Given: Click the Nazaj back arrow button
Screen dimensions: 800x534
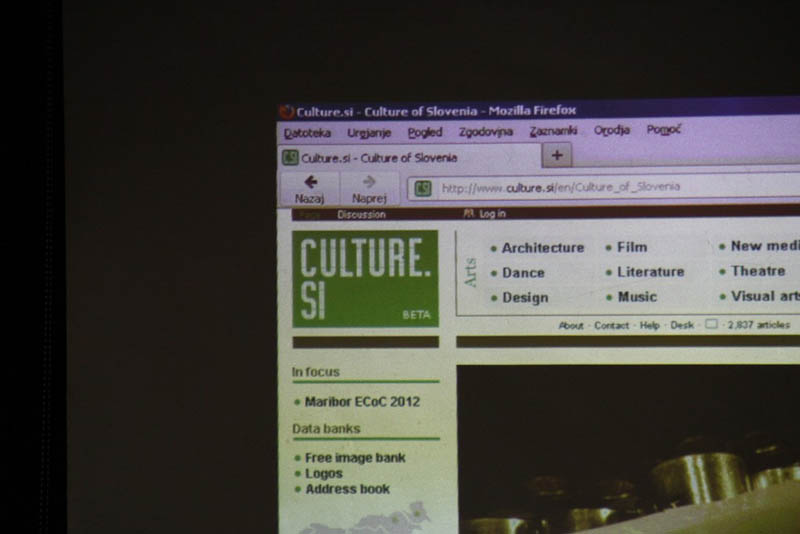Looking at the screenshot, I should [310, 189].
